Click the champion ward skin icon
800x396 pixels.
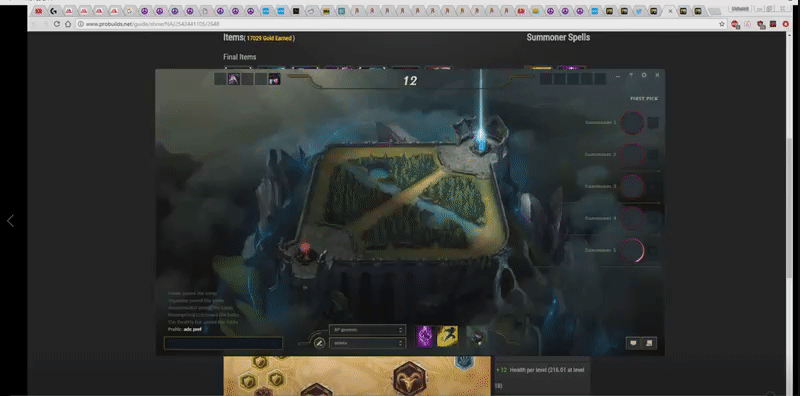(477, 337)
